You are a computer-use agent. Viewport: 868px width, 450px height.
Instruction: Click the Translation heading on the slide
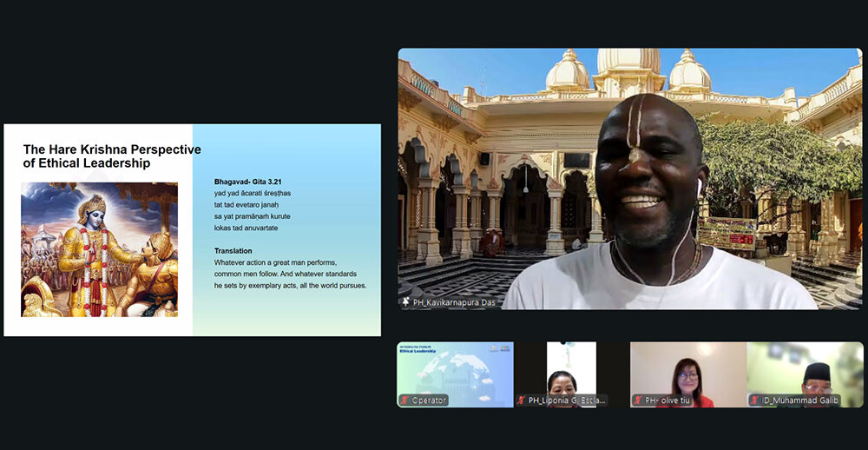pyautogui.click(x=233, y=251)
